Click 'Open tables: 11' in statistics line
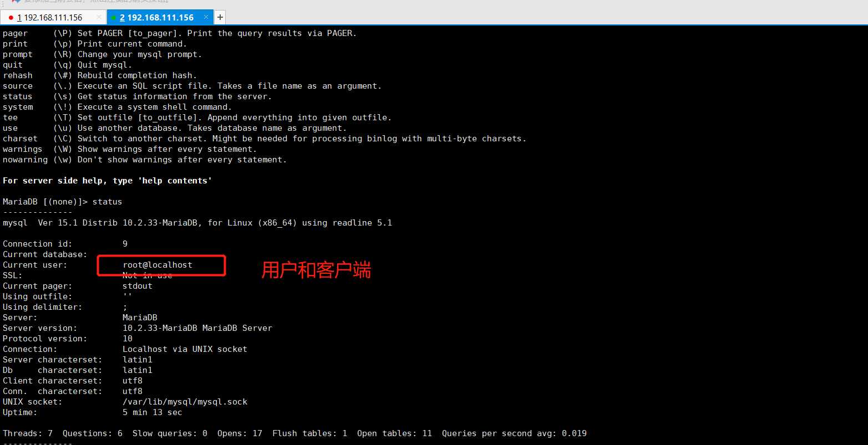This screenshot has width=868, height=445. tap(394, 433)
